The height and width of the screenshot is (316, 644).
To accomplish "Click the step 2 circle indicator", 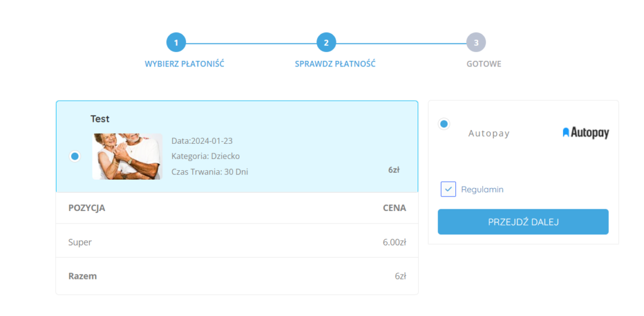I will (326, 43).
